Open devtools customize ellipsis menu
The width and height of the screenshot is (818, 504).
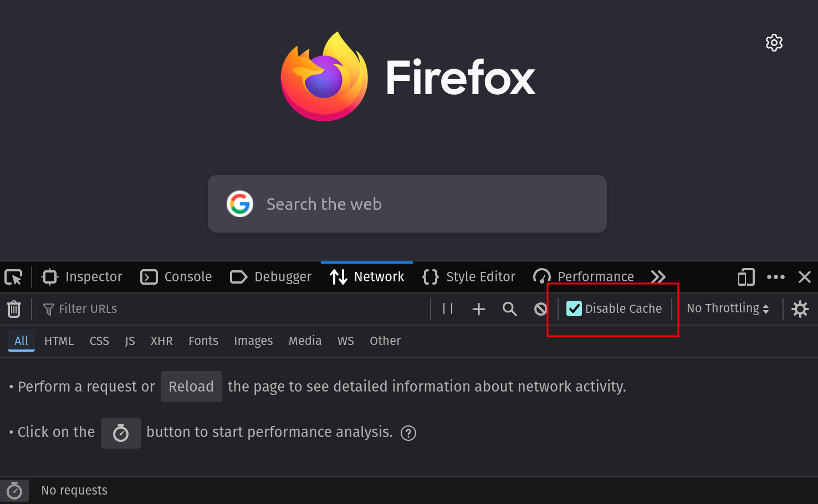pyautogui.click(x=775, y=277)
